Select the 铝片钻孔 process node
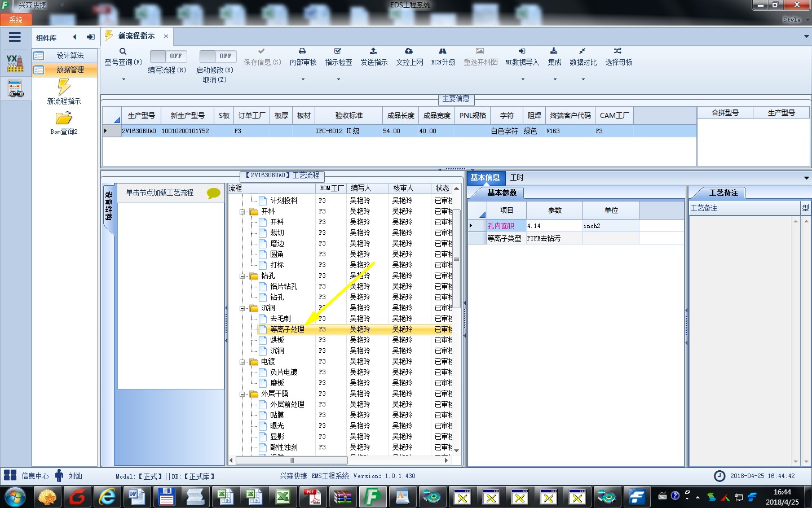The width and height of the screenshot is (812, 508). click(x=284, y=286)
